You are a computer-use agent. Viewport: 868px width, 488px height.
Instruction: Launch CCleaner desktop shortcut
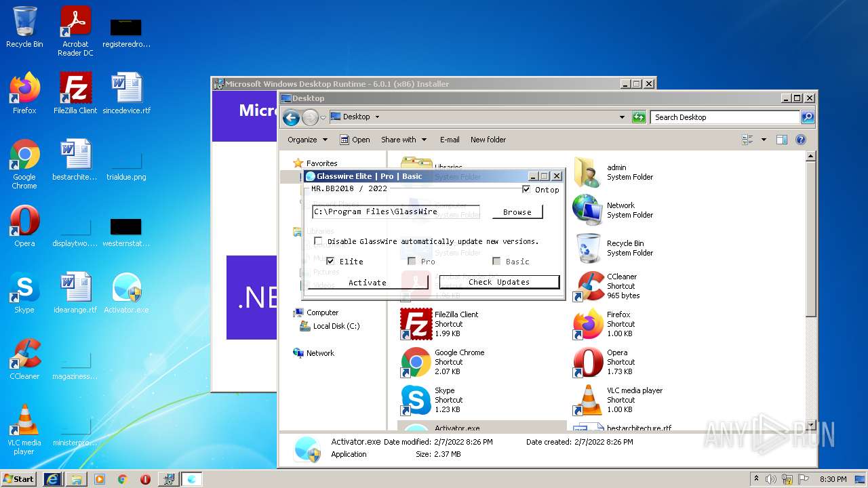(24, 359)
